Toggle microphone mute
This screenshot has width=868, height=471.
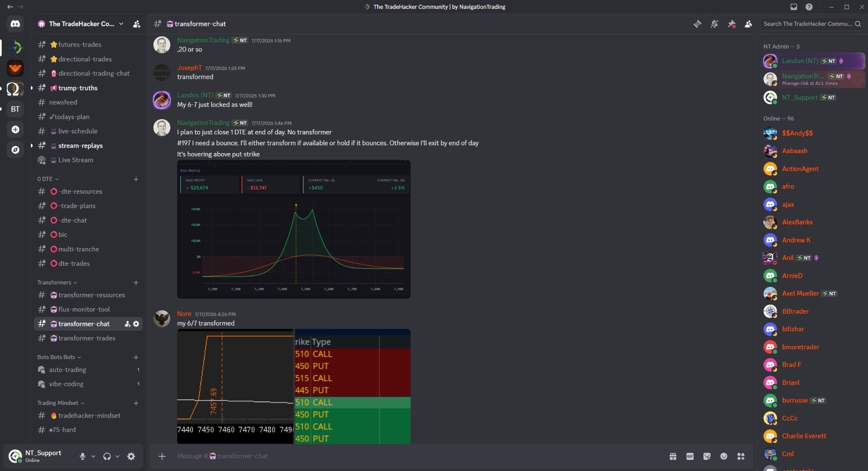pyautogui.click(x=83, y=456)
